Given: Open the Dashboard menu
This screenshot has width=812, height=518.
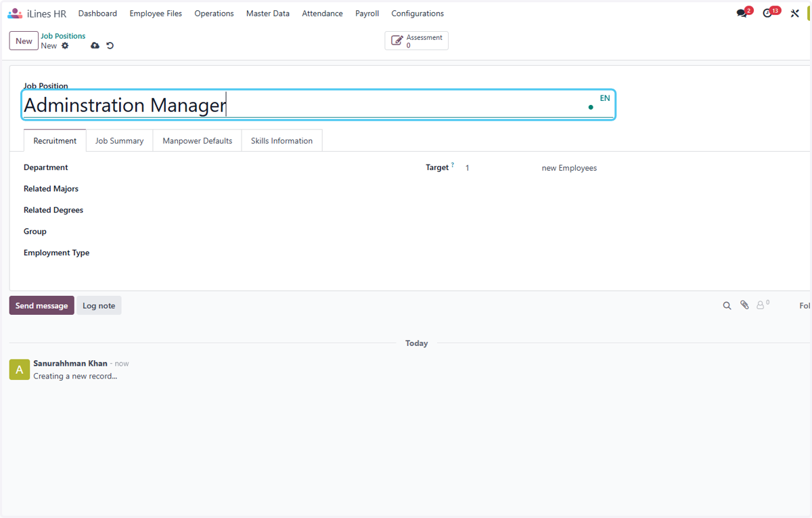Looking at the screenshot, I should pos(97,14).
